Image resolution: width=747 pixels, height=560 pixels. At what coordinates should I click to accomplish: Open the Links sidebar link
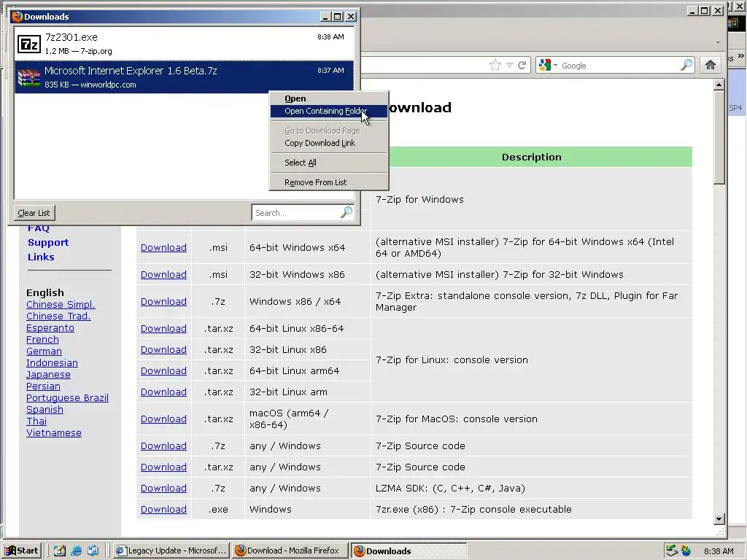[41, 257]
